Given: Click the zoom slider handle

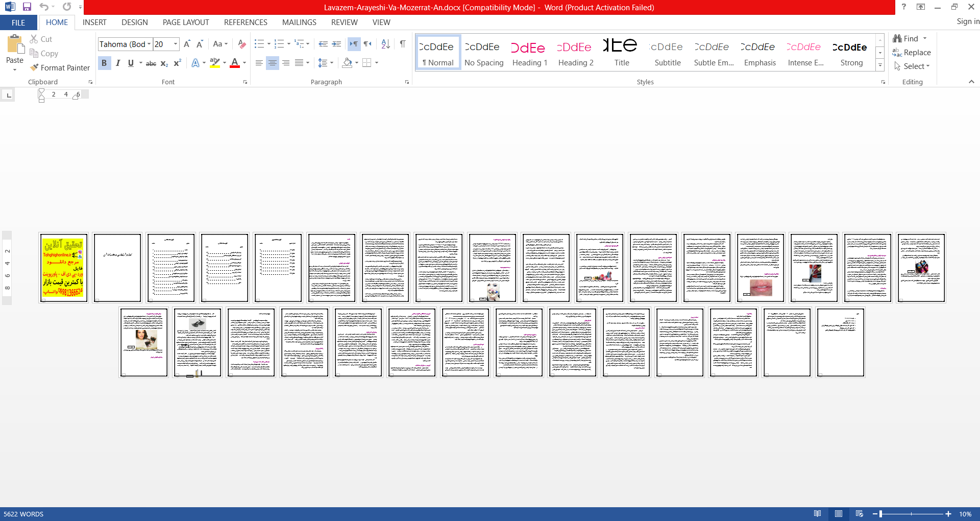Looking at the screenshot, I should point(881,514).
